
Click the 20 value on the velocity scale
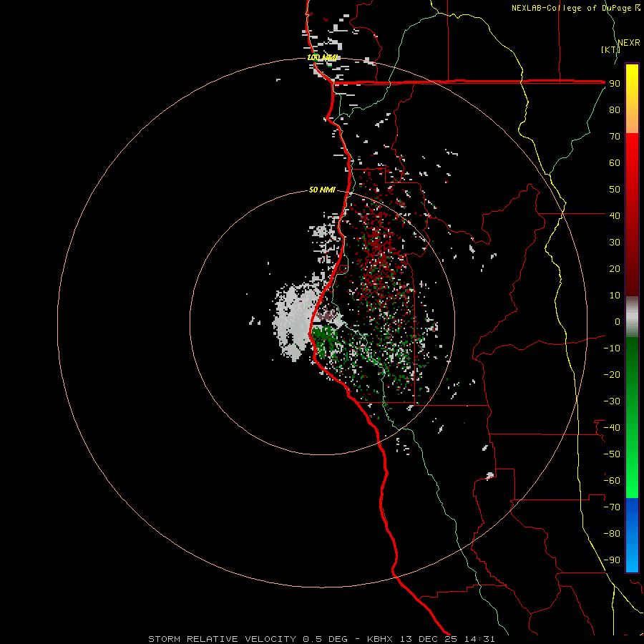point(615,269)
